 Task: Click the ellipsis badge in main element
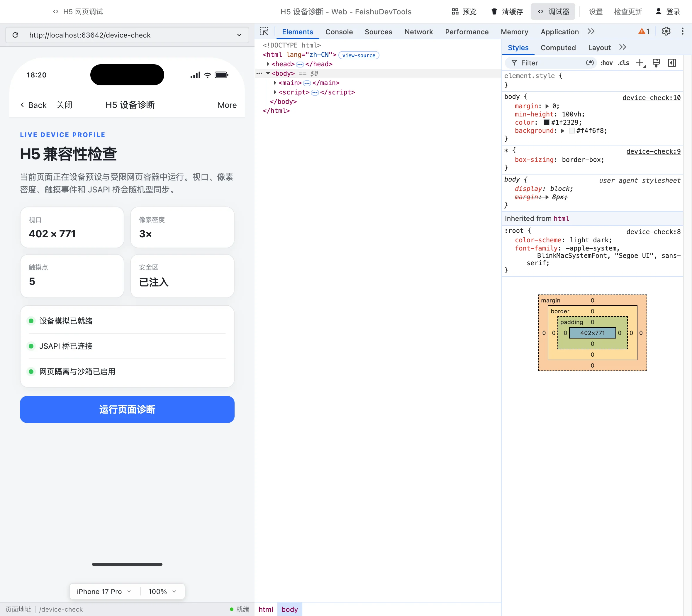click(x=307, y=83)
